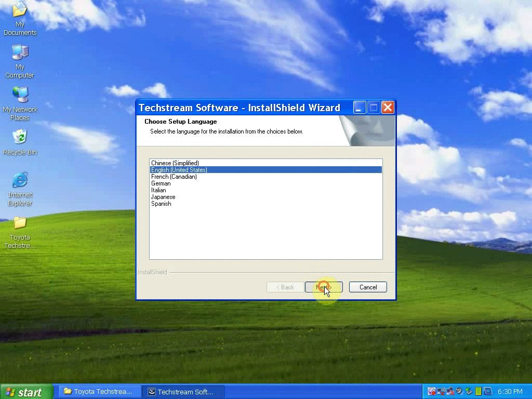Close the InstallShield Wizard window
The image size is (532, 399).
tap(388, 108)
